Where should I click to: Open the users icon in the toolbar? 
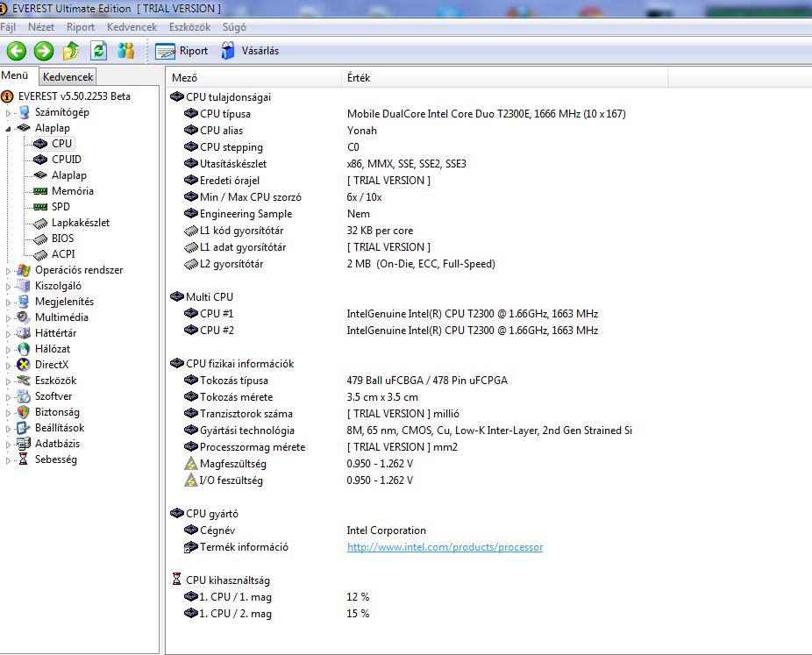point(126,51)
